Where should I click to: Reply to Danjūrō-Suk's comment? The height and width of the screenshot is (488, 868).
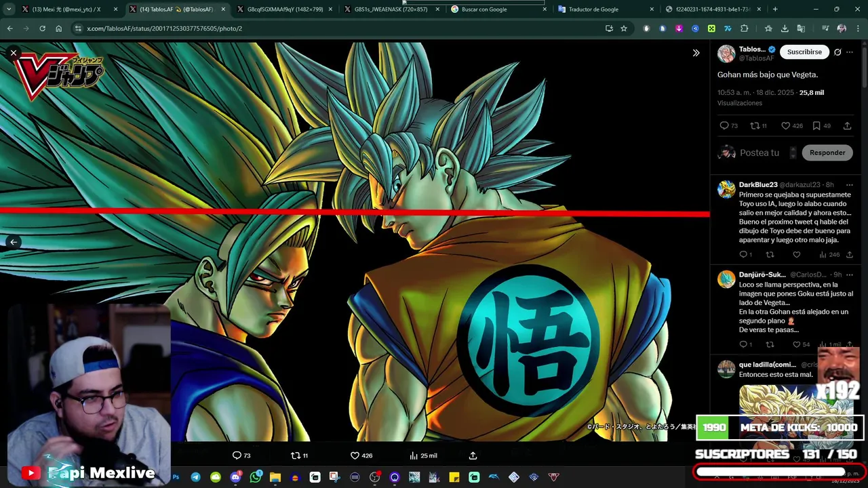tap(743, 344)
